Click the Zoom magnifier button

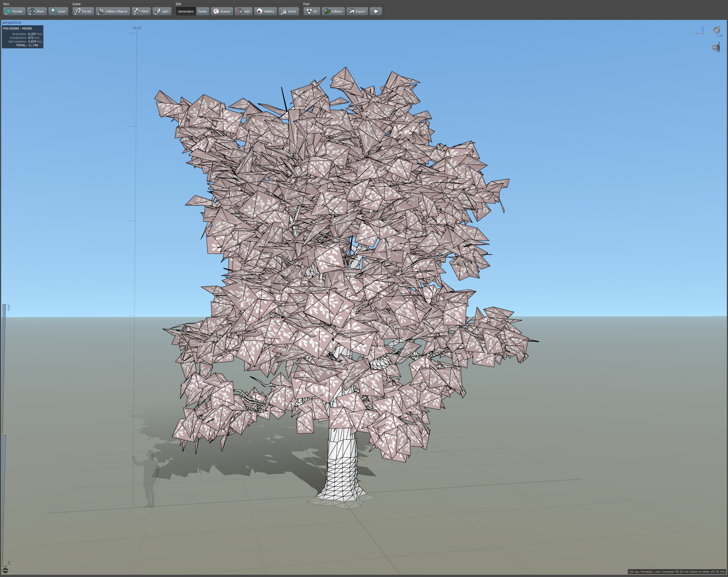[58, 11]
